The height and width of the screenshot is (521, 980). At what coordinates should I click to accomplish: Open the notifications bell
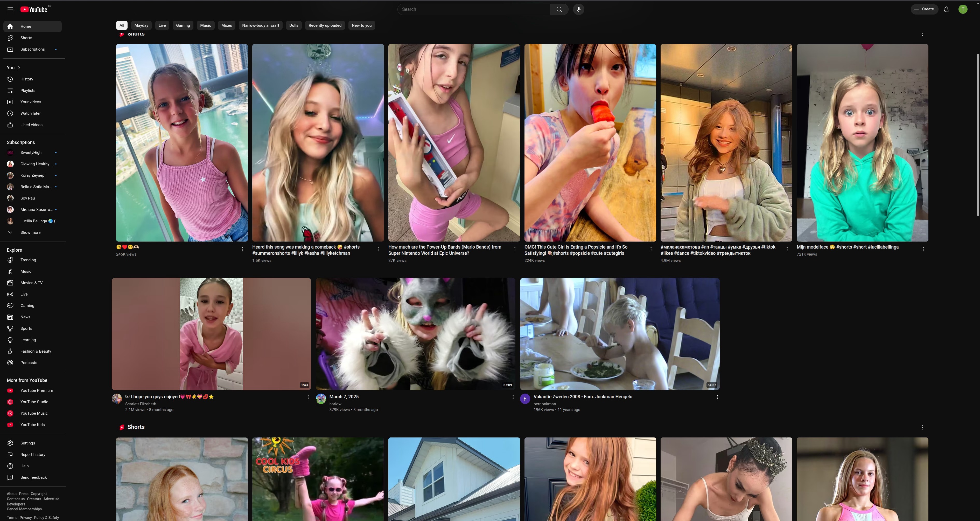(946, 9)
